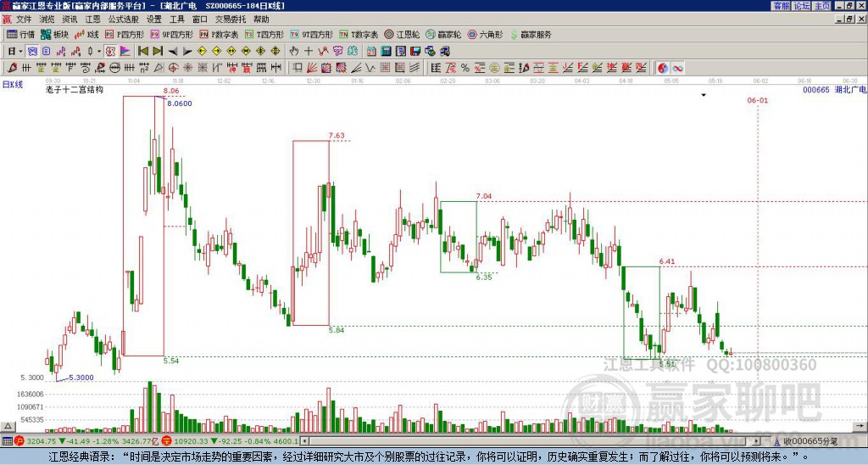Viewport: 868px width, 465px height.
Task: Click the infinity loop icon
Action: click(x=677, y=68)
